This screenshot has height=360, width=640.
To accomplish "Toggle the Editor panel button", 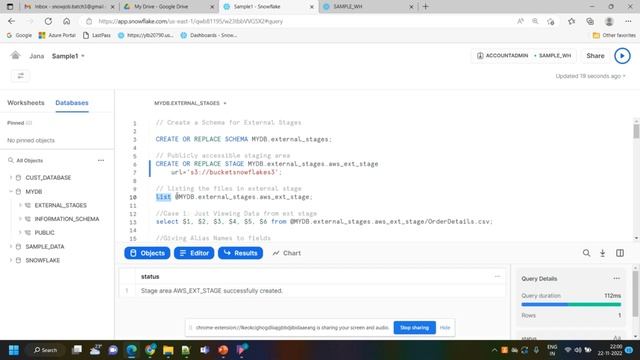I will 194,253.
